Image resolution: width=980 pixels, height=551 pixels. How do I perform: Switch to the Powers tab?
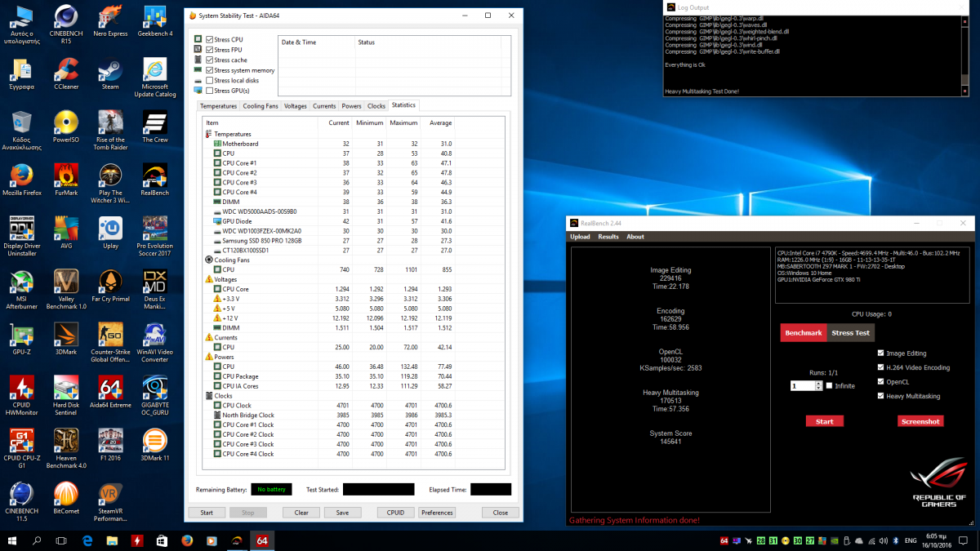pos(351,106)
